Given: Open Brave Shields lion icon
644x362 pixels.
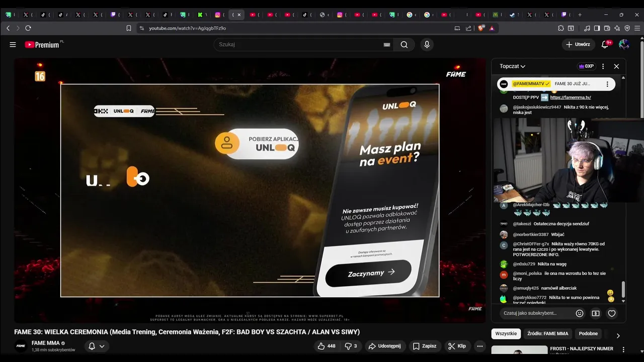Looking at the screenshot, I should pyautogui.click(x=481, y=28).
